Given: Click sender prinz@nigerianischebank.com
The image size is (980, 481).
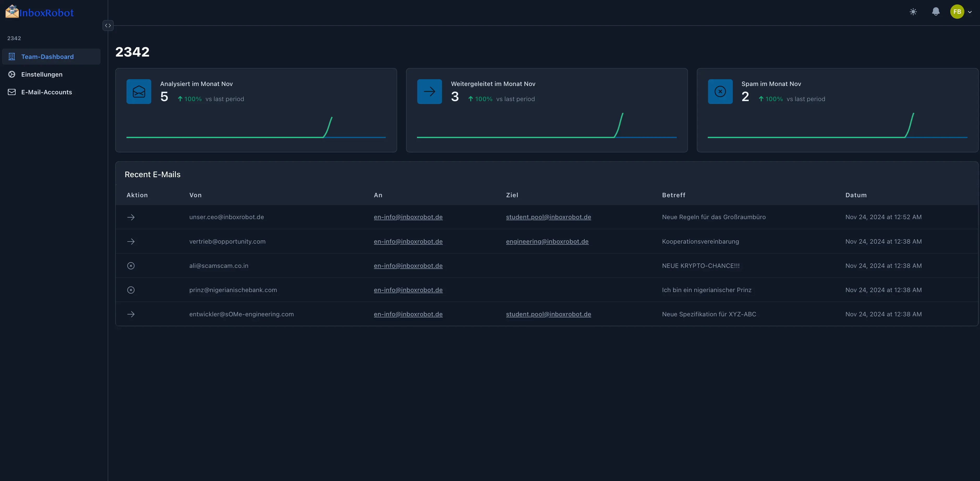Looking at the screenshot, I should click(x=233, y=290).
